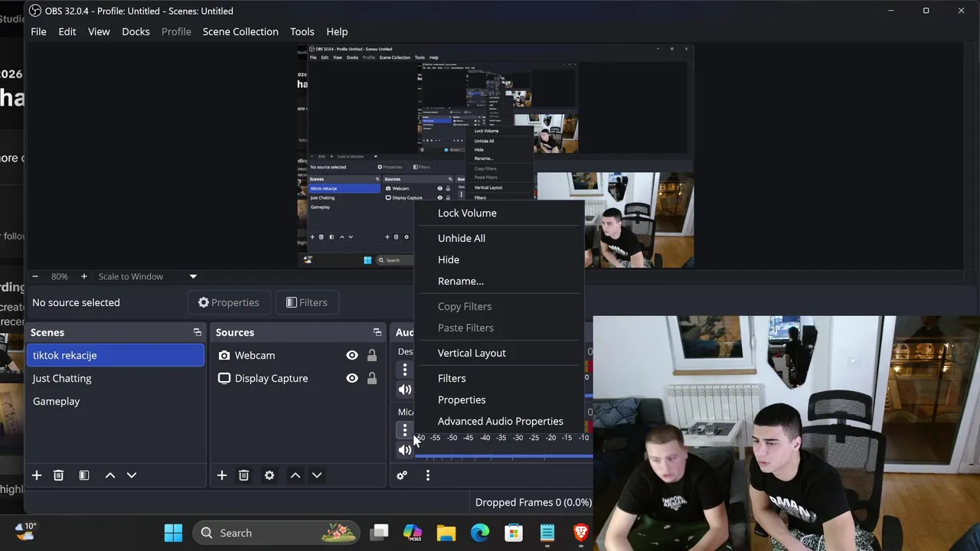The image size is (980, 551).
Task: Move scene down arrow in Scenes panel
Action: [x=132, y=475]
